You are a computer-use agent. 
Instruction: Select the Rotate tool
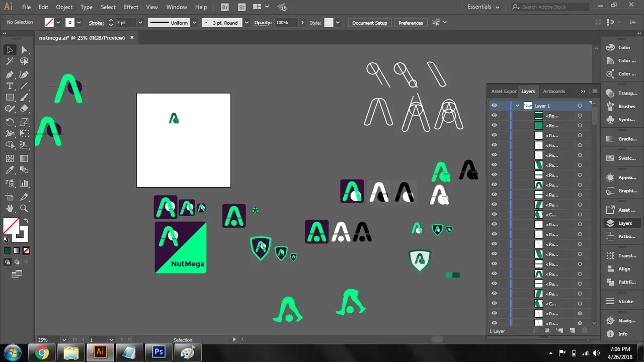point(10,122)
